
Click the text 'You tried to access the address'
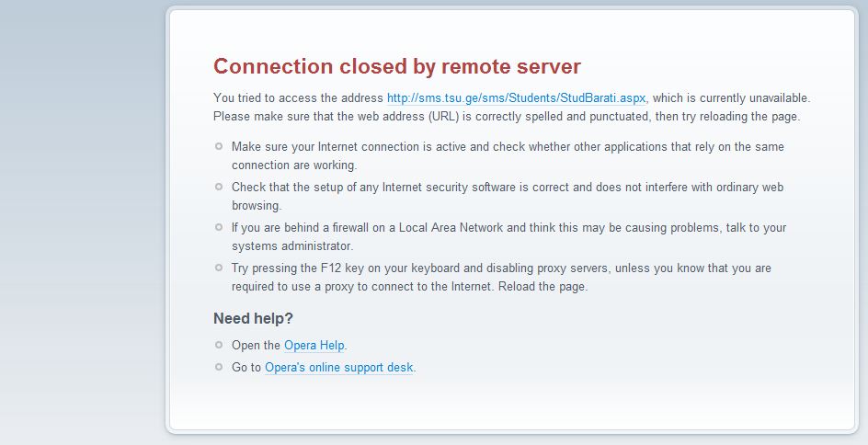(x=298, y=97)
